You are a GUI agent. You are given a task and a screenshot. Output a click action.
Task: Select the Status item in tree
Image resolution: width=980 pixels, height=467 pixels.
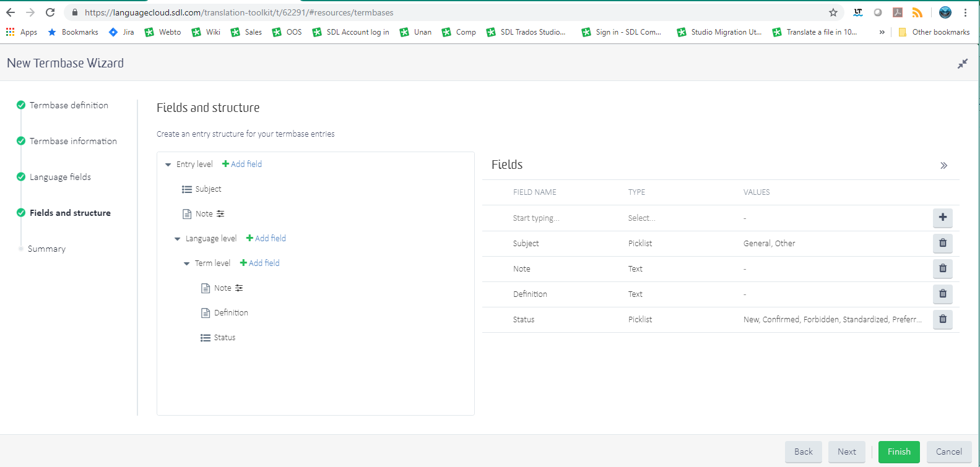click(224, 338)
